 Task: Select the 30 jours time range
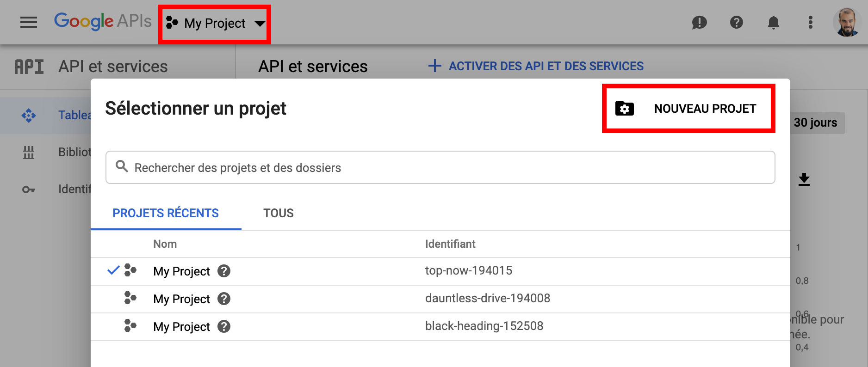[x=815, y=123]
